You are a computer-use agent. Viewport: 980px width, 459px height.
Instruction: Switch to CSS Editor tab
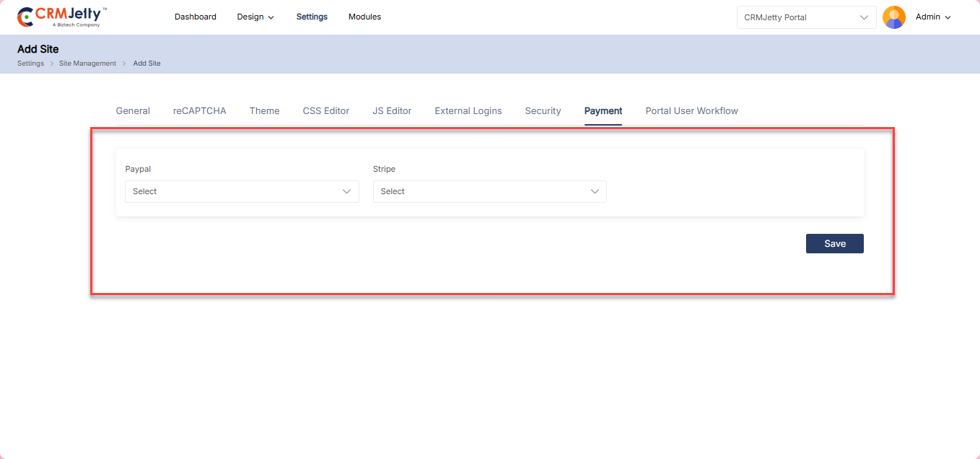click(x=325, y=110)
